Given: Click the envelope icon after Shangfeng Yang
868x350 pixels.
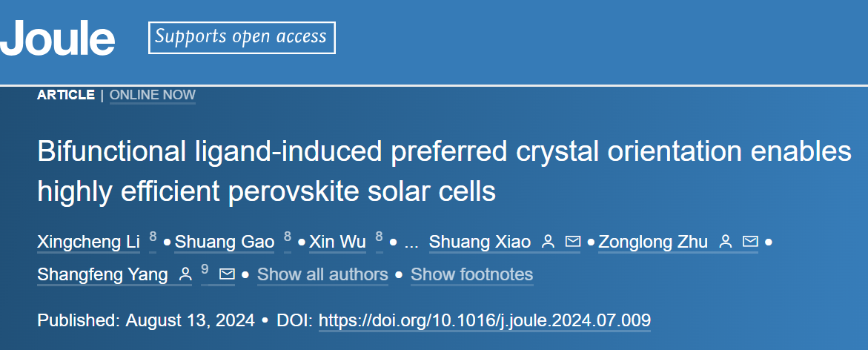Looking at the screenshot, I should [x=227, y=274].
